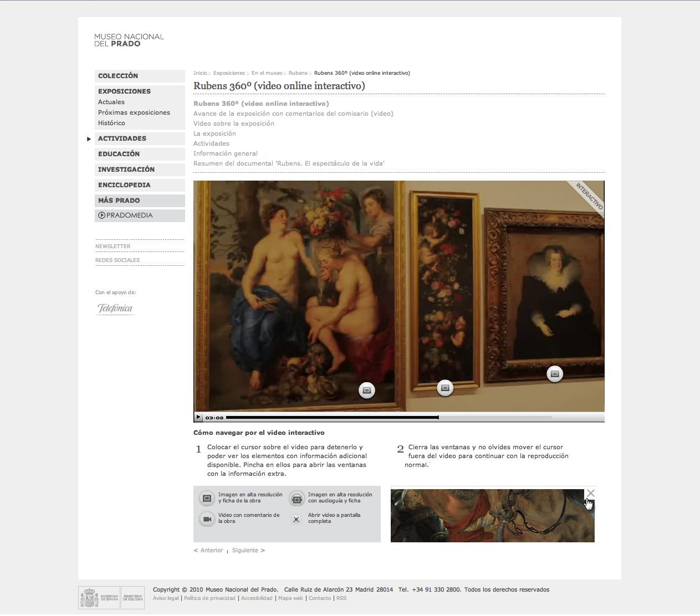700x616 pixels.
Task: Click the 03:08 video time display
Action: pos(214,418)
